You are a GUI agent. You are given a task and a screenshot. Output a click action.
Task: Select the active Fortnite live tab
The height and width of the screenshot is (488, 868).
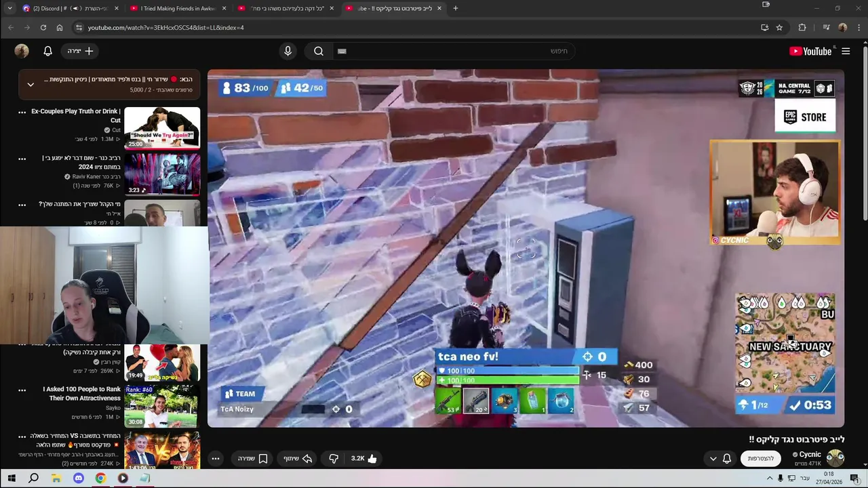point(393,8)
